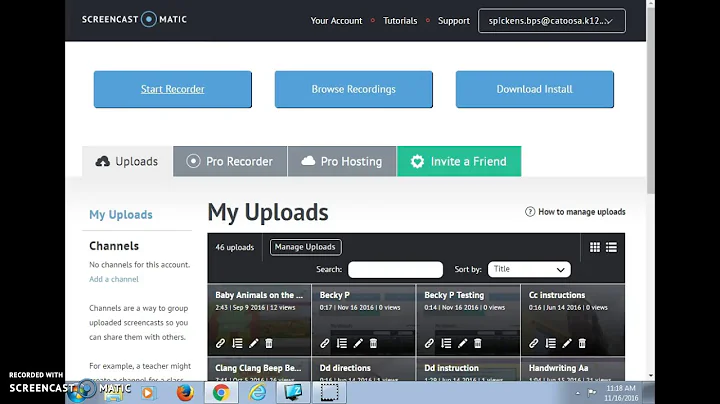This screenshot has height=404, width=720.
Task: Click the Browse Recordings button
Action: point(354,89)
